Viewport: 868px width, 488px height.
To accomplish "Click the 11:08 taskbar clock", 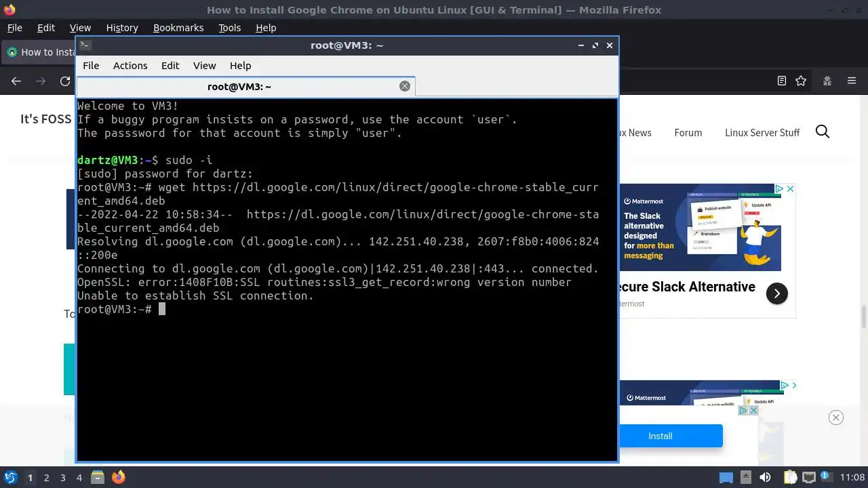I will click(x=853, y=478).
